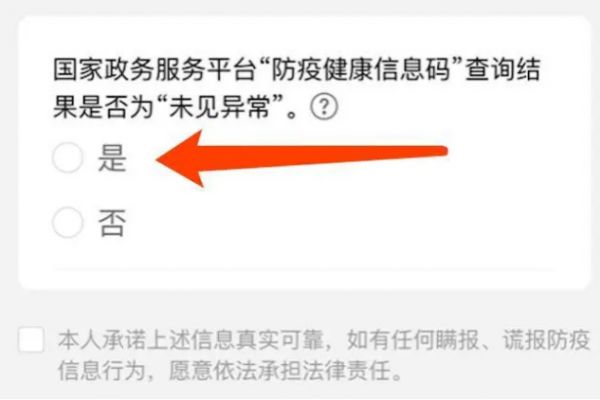600x400 pixels.
Task: Select the 是 radio button
Action: (68, 158)
